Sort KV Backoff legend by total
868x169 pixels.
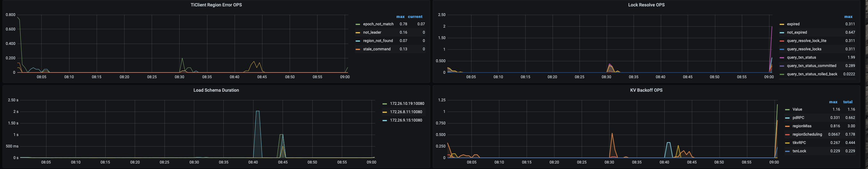848,102
